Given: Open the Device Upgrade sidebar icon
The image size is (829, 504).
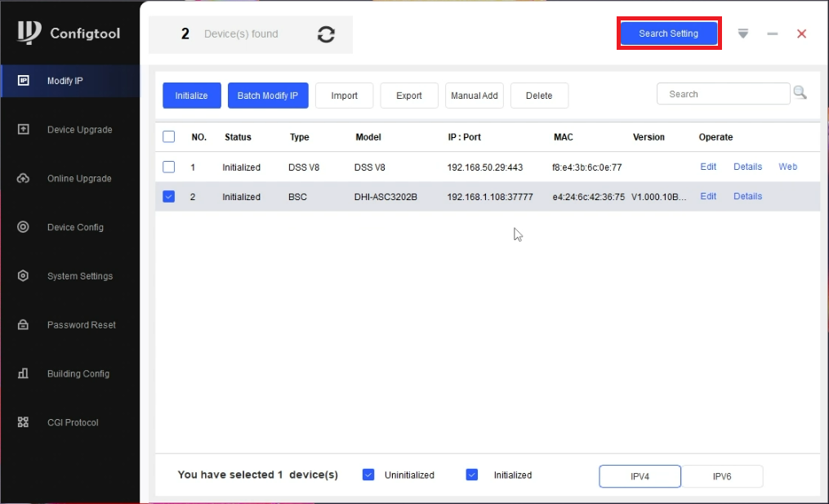Looking at the screenshot, I should click(x=23, y=129).
